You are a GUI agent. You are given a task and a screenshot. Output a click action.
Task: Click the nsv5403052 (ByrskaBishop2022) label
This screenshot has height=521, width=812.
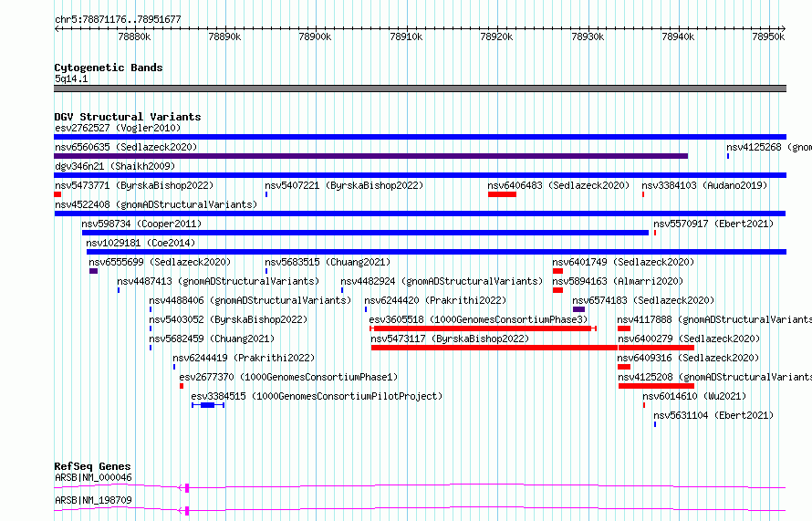point(228,319)
